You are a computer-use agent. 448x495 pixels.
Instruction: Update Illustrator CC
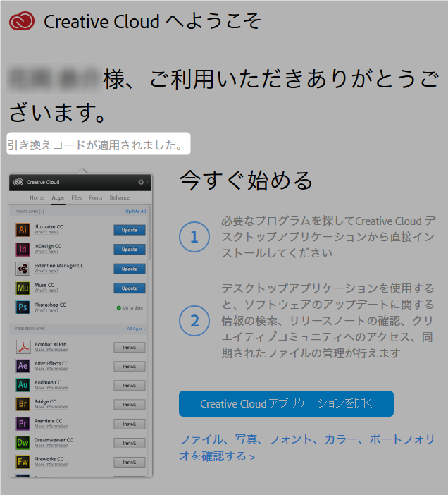pos(130,230)
